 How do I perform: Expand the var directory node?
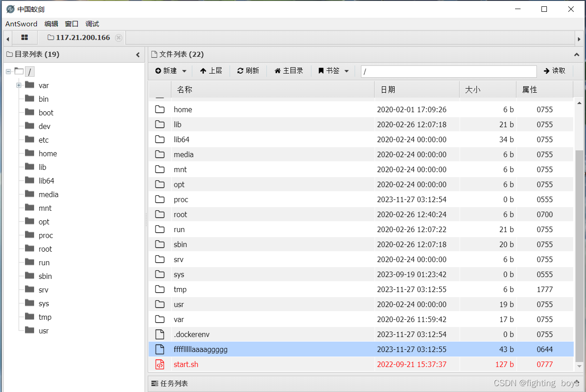click(19, 85)
